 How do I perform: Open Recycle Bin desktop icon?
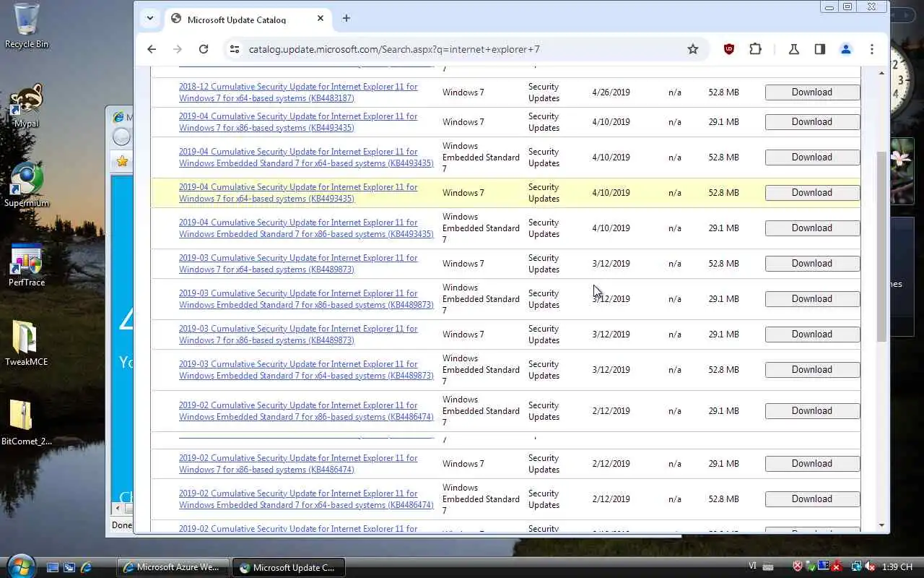click(x=27, y=26)
